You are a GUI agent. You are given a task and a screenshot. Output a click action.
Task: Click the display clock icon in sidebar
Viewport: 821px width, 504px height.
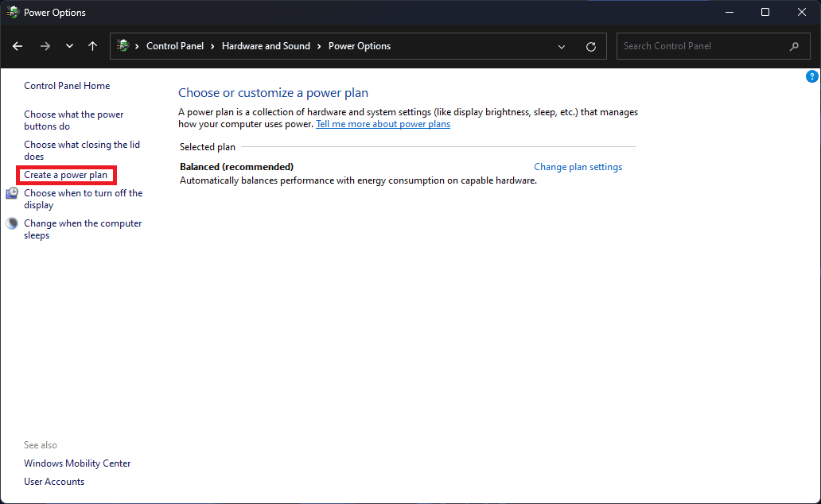pyautogui.click(x=12, y=193)
